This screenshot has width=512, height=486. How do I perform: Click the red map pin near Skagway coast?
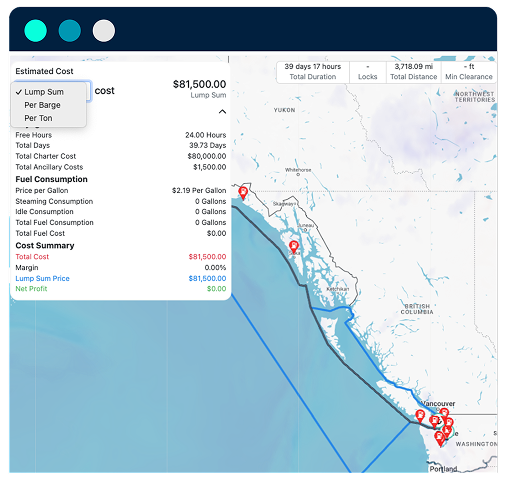[x=243, y=193]
